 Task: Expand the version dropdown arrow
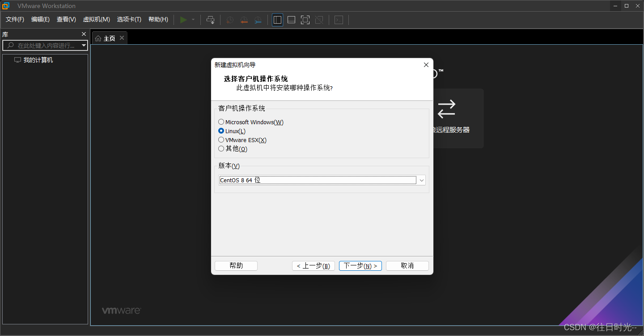[x=421, y=180]
